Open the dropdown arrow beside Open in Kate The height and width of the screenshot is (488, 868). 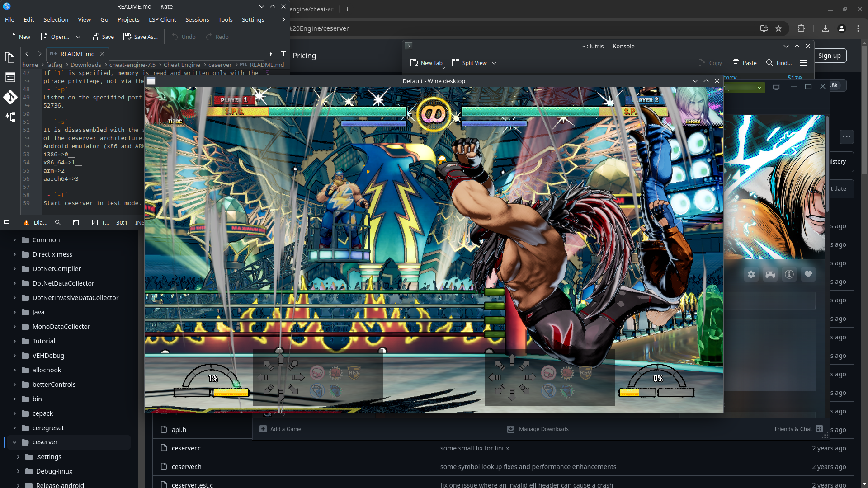pyautogui.click(x=78, y=37)
